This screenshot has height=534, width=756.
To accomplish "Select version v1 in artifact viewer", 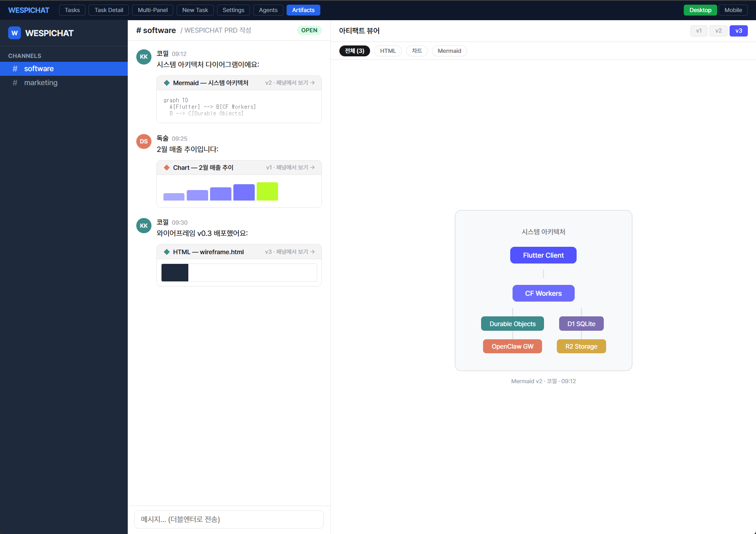I will [699, 31].
